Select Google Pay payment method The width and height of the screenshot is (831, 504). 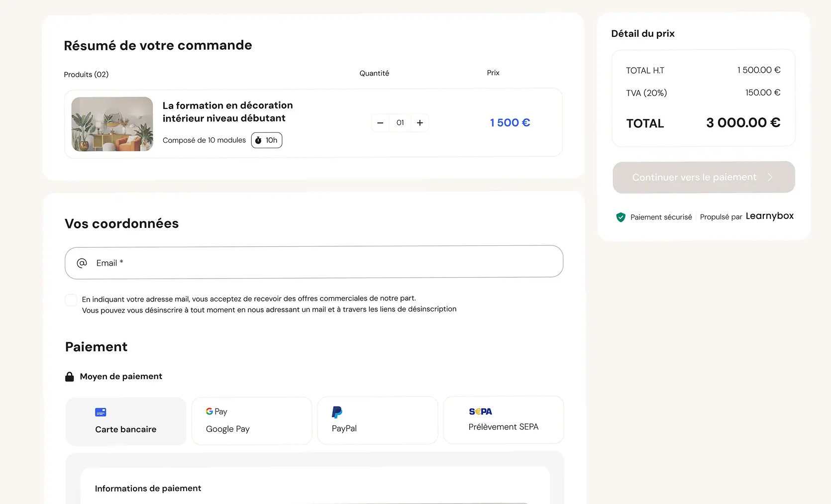coord(252,421)
